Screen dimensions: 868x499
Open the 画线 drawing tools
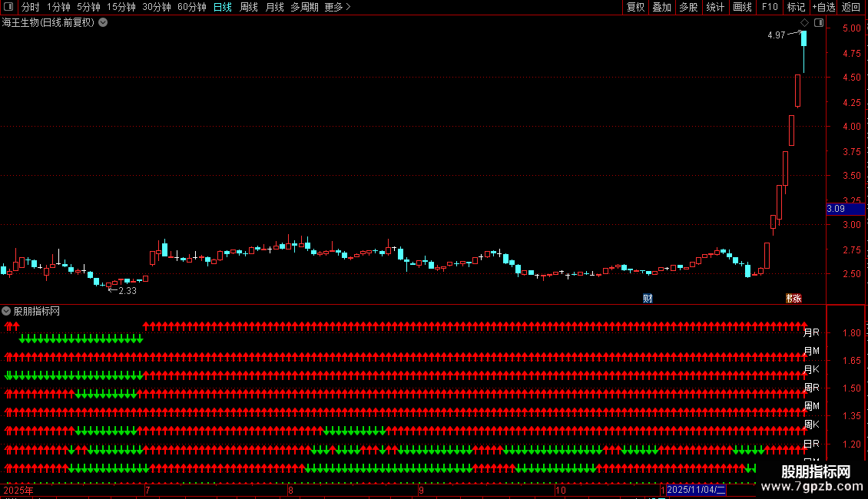coord(742,7)
